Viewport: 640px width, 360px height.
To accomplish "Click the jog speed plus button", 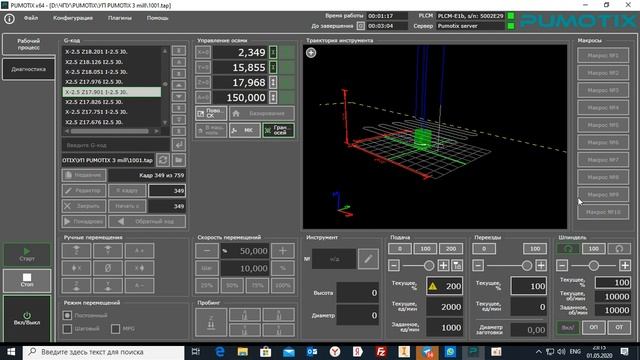I will [x=282, y=251].
